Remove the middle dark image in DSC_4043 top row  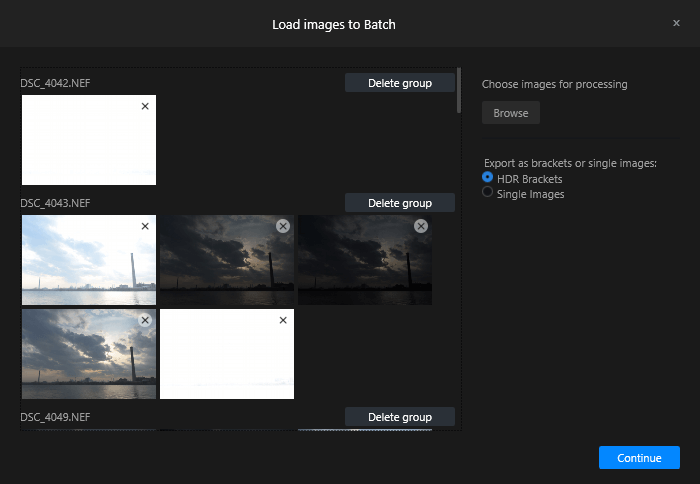click(x=283, y=226)
